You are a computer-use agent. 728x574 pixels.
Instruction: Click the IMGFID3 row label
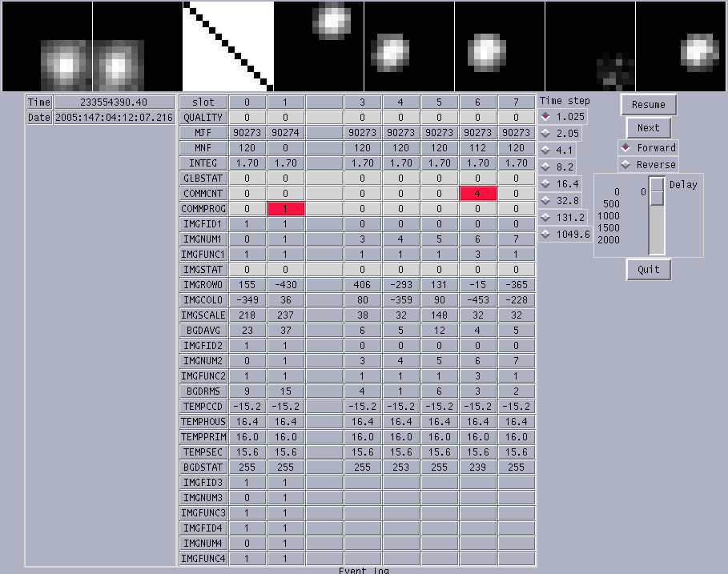click(x=203, y=483)
